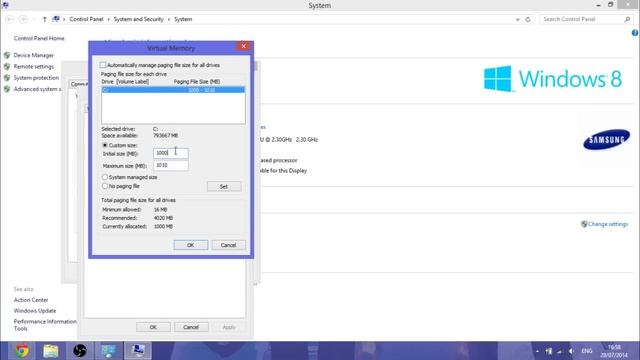640x360 pixels.
Task: Click the Set button
Action: (224, 187)
